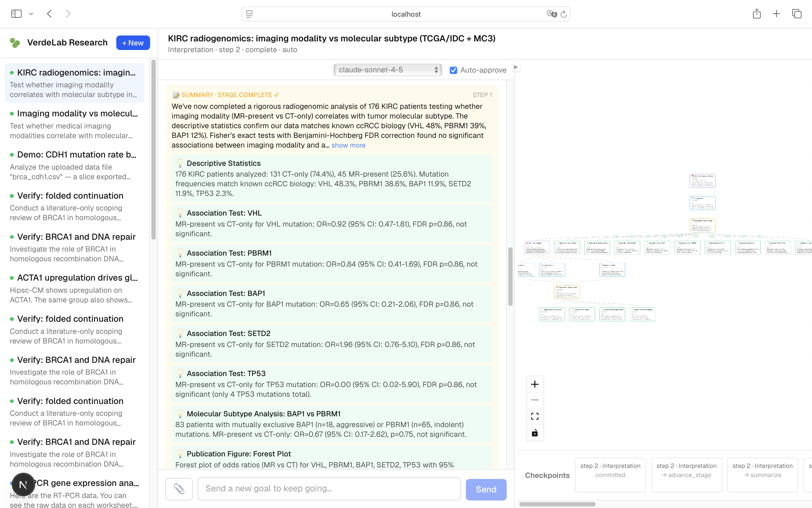The width and height of the screenshot is (812, 508).
Task: Open a new browser tab
Action: click(x=777, y=14)
